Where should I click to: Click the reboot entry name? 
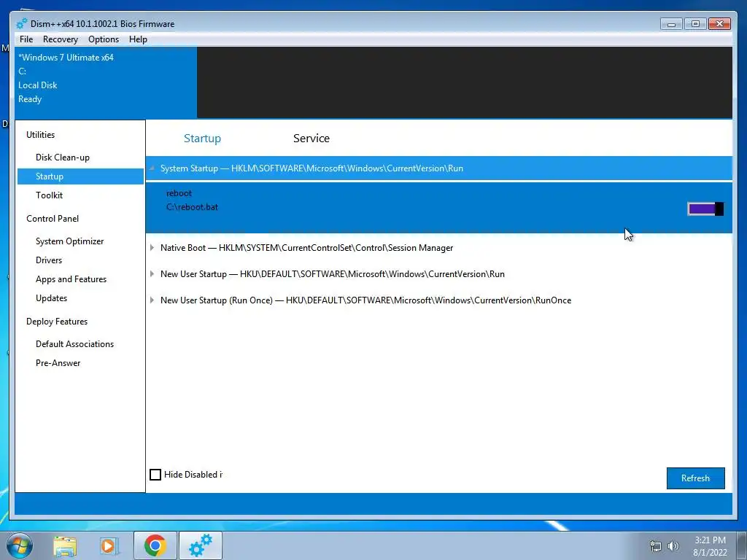click(x=179, y=193)
